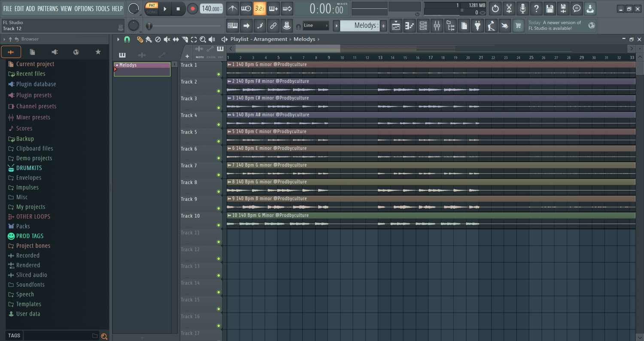This screenshot has width=644, height=341.
Task: Open the help question mark icon
Action: click(x=536, y=8)
